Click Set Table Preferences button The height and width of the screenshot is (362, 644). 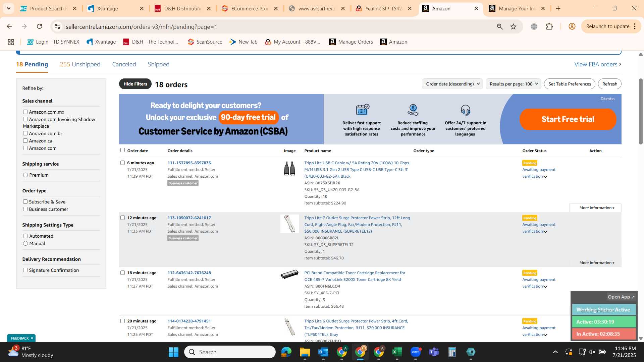point(570,84)
